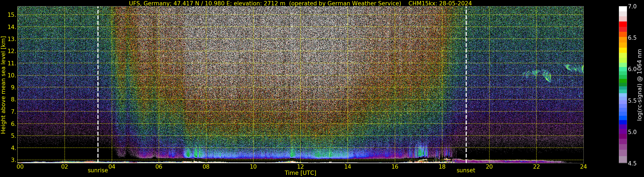Click the time axis tick '04'

pyautogui.click(x=112, y=167)
